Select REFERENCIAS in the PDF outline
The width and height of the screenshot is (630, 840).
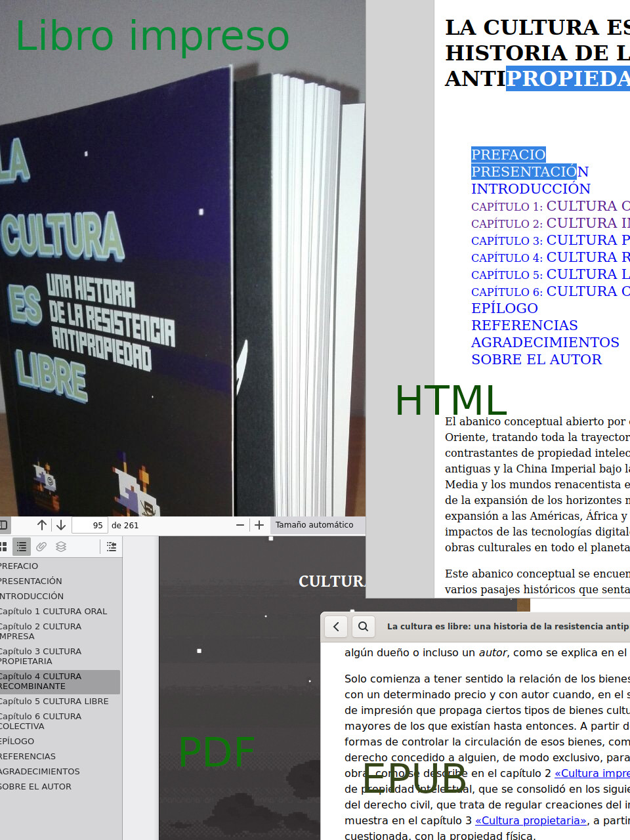(28, 757)
